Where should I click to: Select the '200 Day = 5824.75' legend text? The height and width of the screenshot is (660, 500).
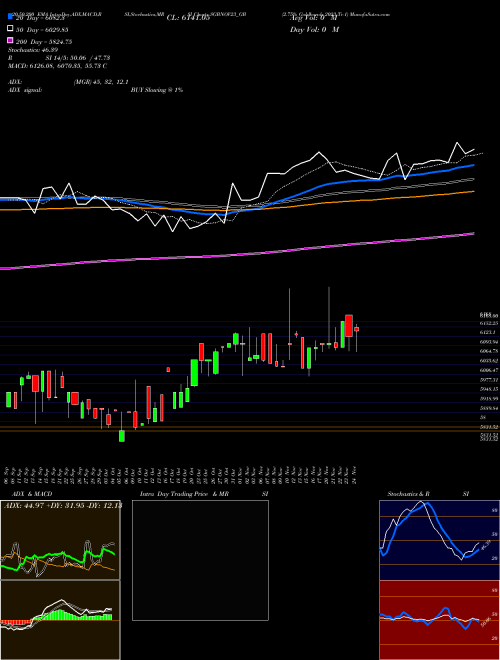point(44,42)
